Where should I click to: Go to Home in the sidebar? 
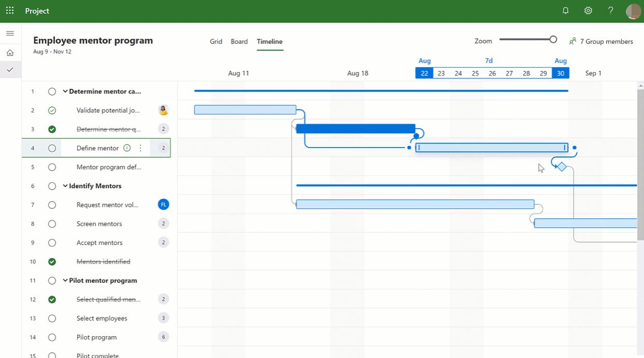[10, 52]
